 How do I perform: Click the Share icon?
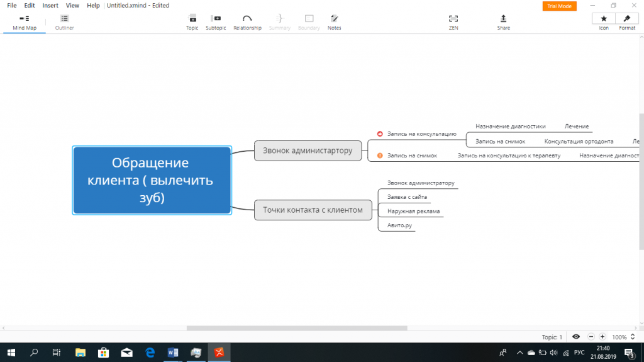[x=503, y=21]
